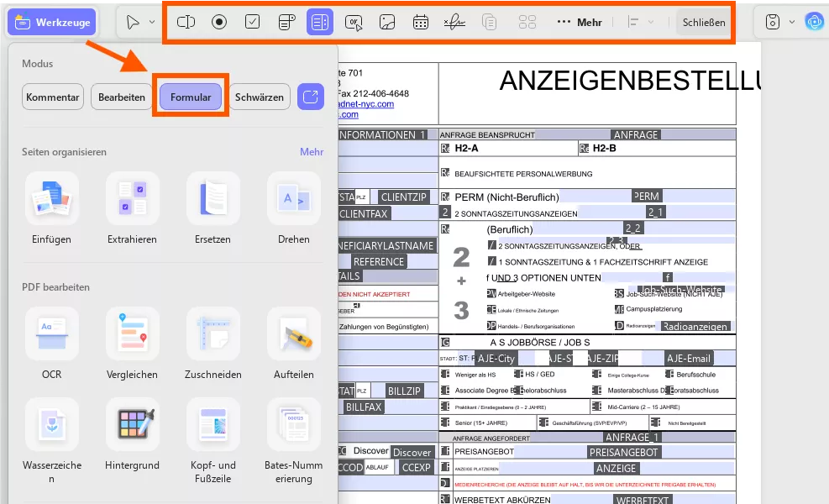Viewport: 829px width, 504px height.
Task: Tick the Arbeitgeber-Website checkbox
Action: (491, 293)
